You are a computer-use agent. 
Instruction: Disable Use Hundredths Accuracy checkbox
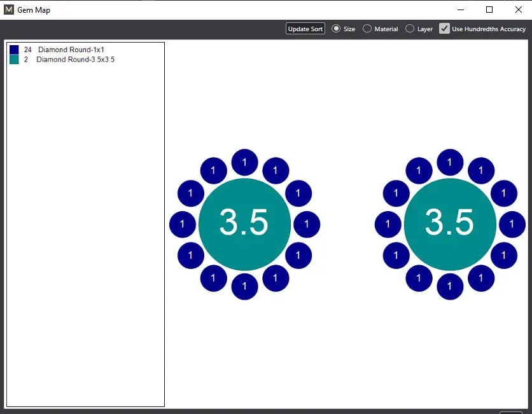click(x=445, y=29)
